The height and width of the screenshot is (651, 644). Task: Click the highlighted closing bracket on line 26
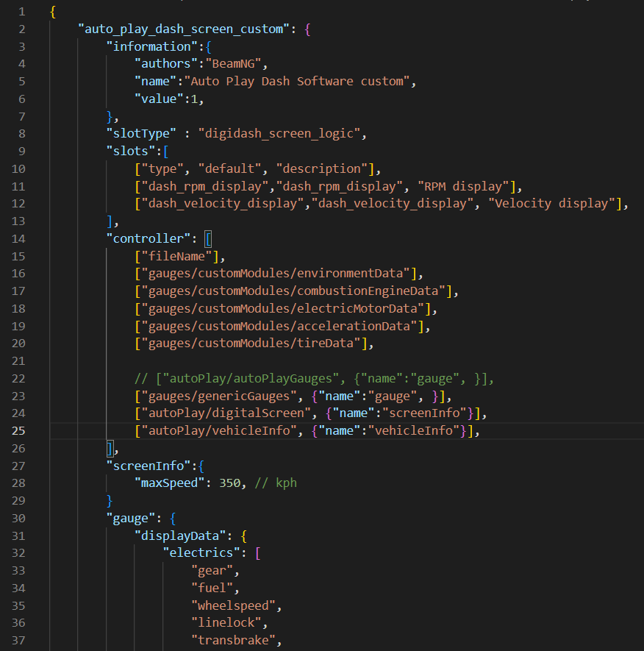point(110,449)
